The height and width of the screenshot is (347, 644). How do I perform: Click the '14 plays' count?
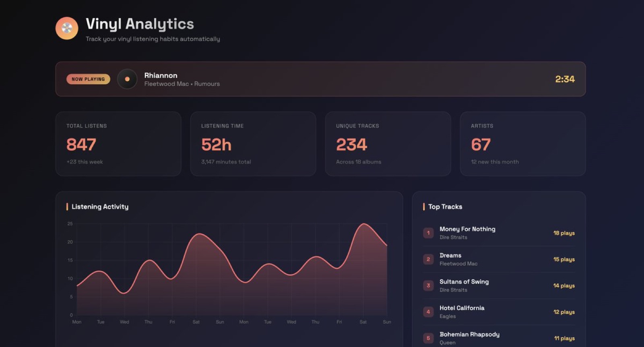pyautogui.click(x=564, y=286)
